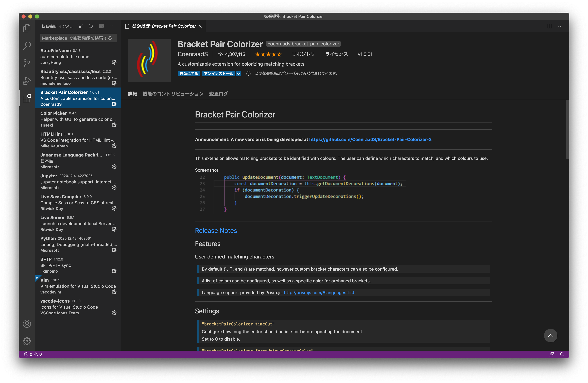This screenshot has width=588, height=383.
Task: Open the Source Control view
Action: [x=27, y=63]
